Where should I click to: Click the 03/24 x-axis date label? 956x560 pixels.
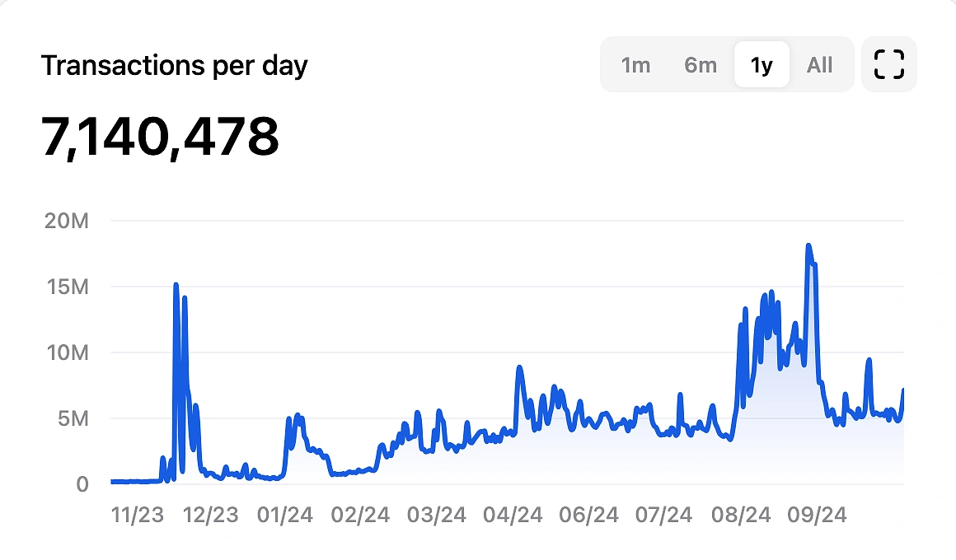point(437,516)
